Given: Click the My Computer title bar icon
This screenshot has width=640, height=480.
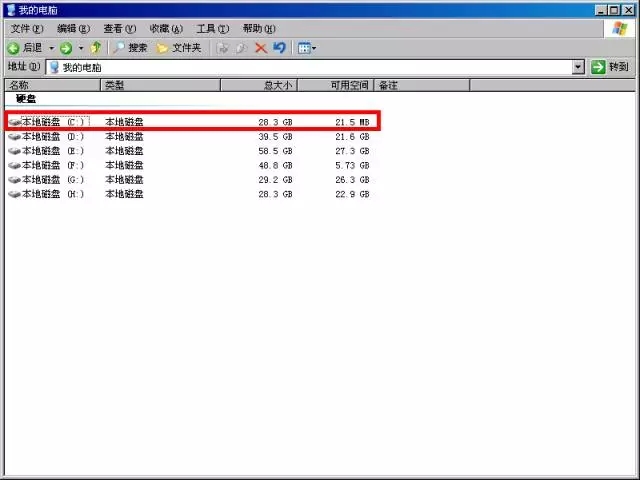Looking at the screenshot, I should pos(11,10).
